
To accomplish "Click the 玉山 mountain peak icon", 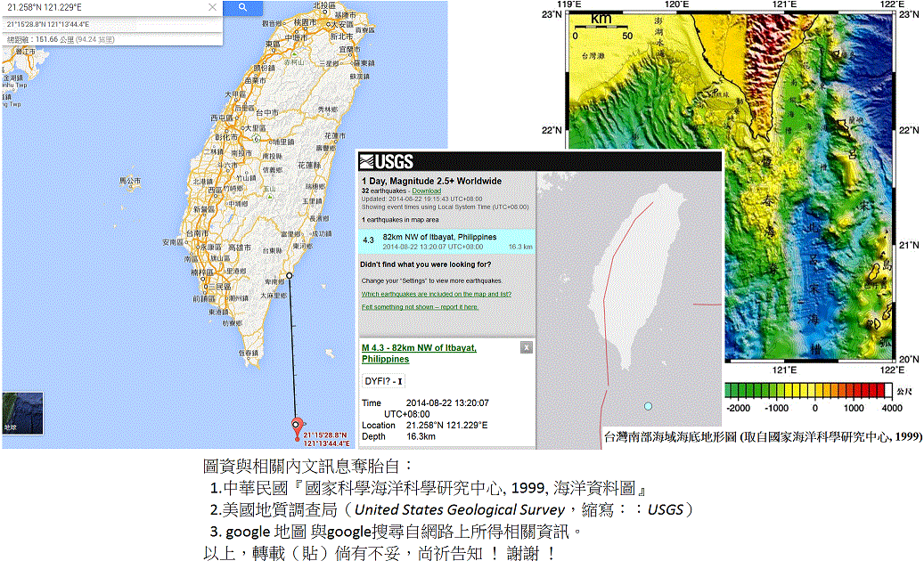I will point(270,197).
